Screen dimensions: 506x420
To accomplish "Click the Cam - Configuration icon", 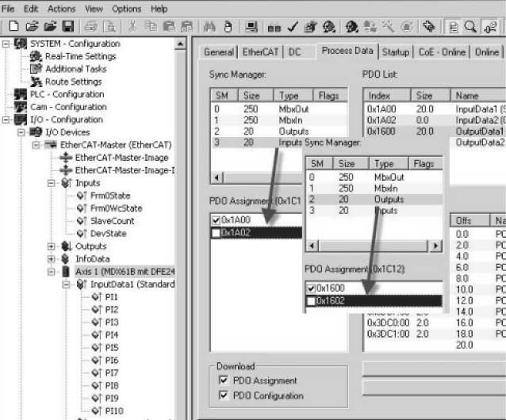I will (21, 107).
